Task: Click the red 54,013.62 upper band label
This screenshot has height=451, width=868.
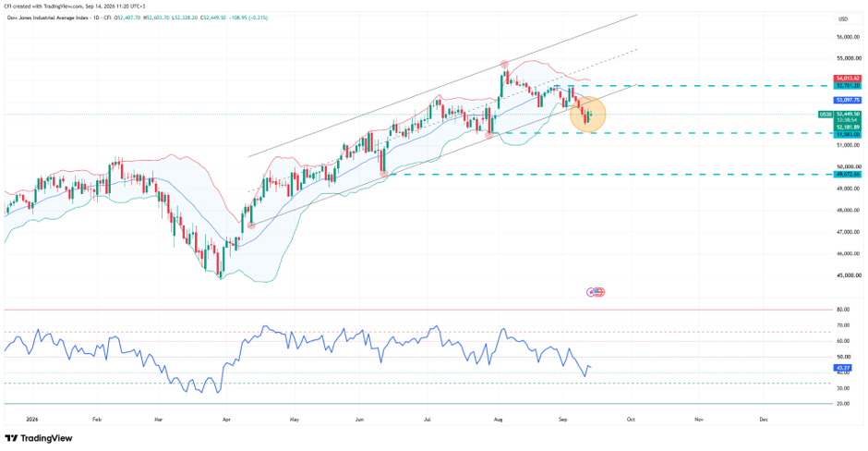Action: pos(848,79)
